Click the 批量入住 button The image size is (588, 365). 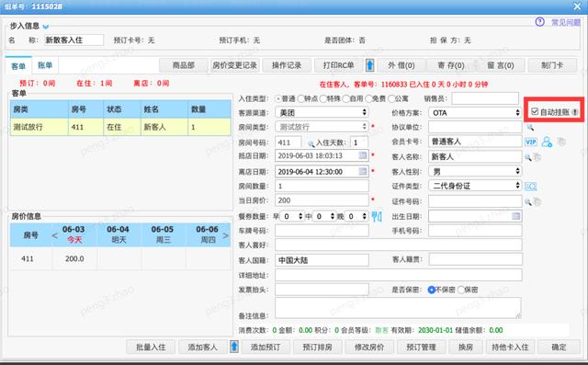pos(151,347)
